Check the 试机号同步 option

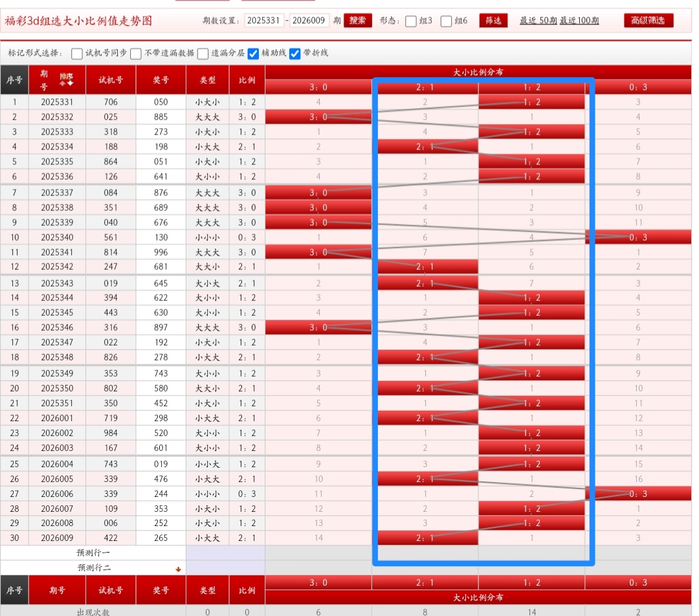[77, 54]
